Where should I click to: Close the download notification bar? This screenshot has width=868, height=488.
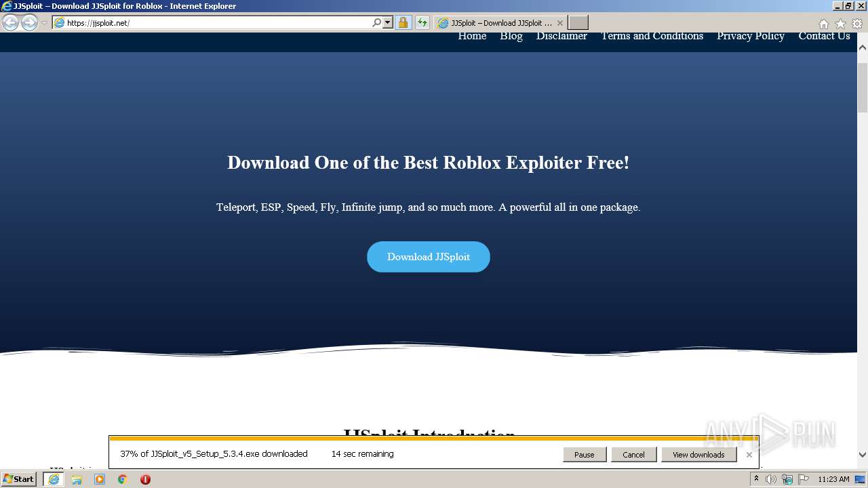point(749,455)
